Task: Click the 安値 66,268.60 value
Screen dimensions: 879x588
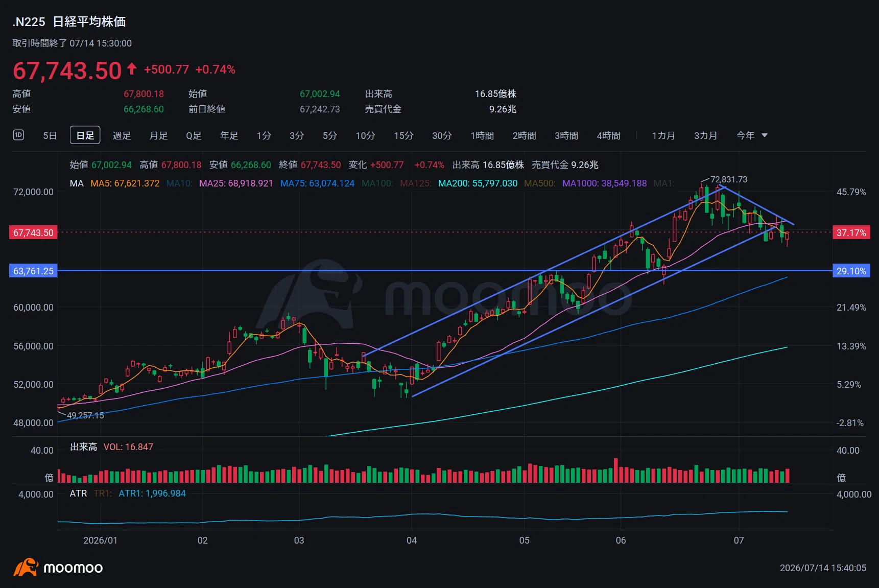Action: pos(144,109)
